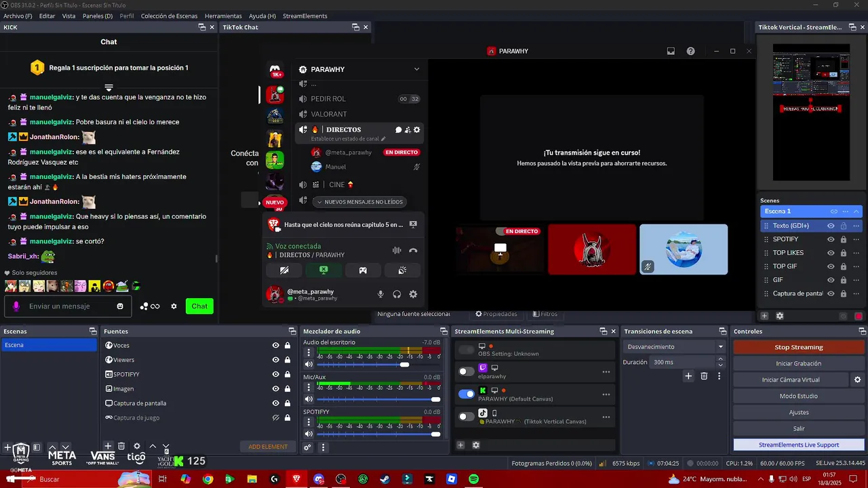Open Discord user settings gear

point(413,294)
